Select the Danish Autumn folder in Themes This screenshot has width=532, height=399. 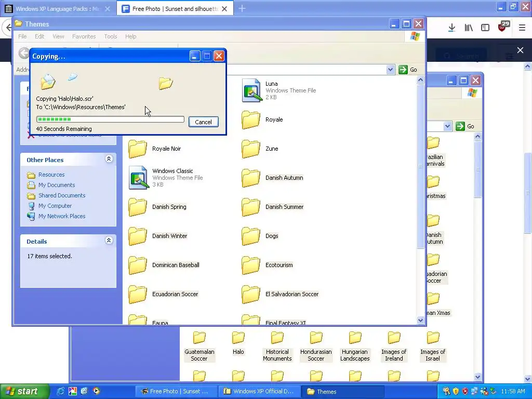(x=251, y=178)
